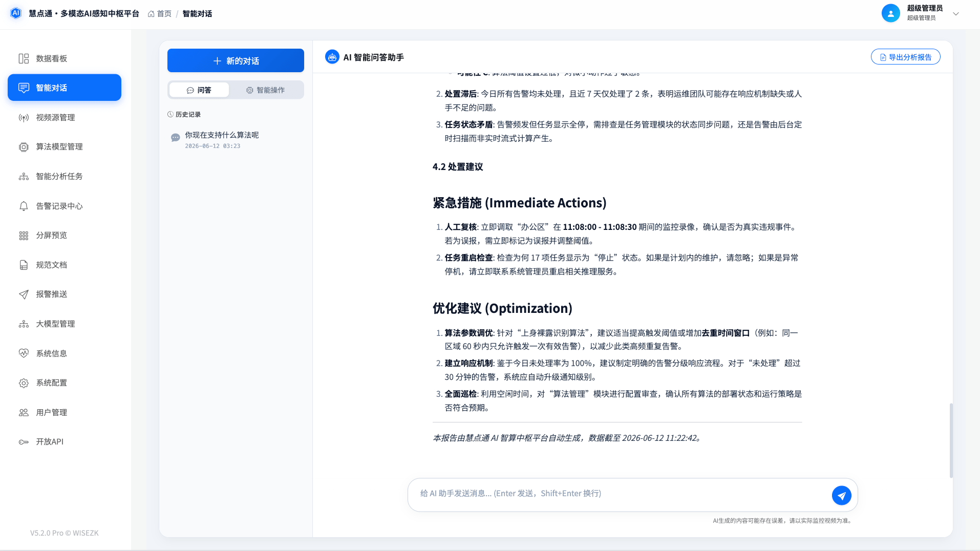The height and width of the screenshot is (551, 980).
Task: Click the 视频源管理 broadcast icon
Action: click(x=24, y=117)
